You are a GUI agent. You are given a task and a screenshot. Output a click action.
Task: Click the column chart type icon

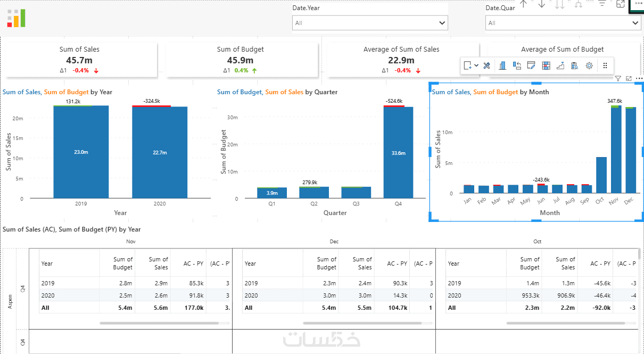click(502, 65)
